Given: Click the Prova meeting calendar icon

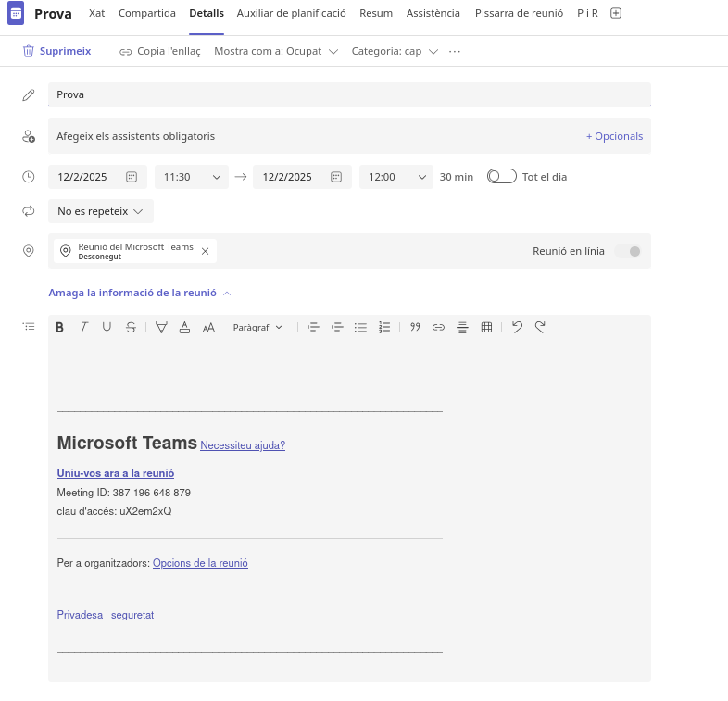Looking at the screenshot, I should coord(16,14).
